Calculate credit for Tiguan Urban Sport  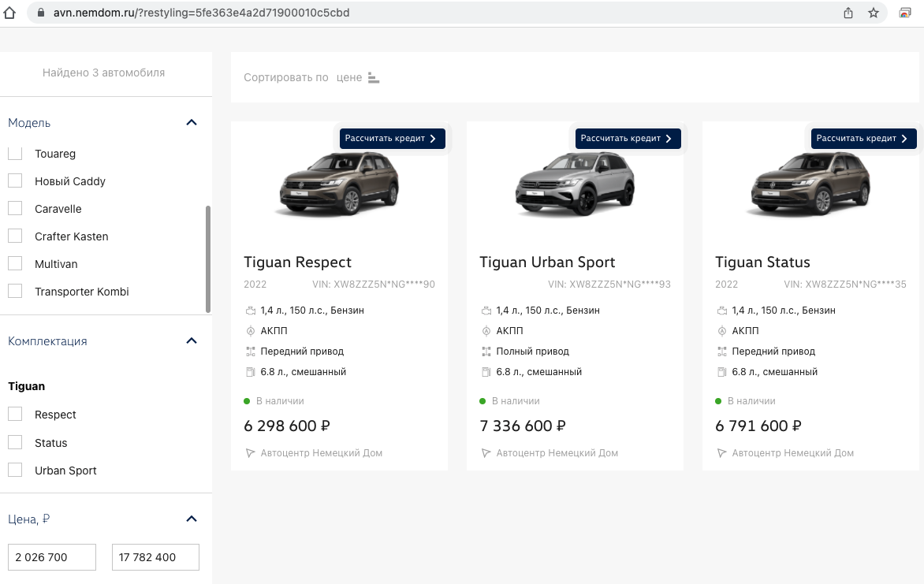click(628, 139)
